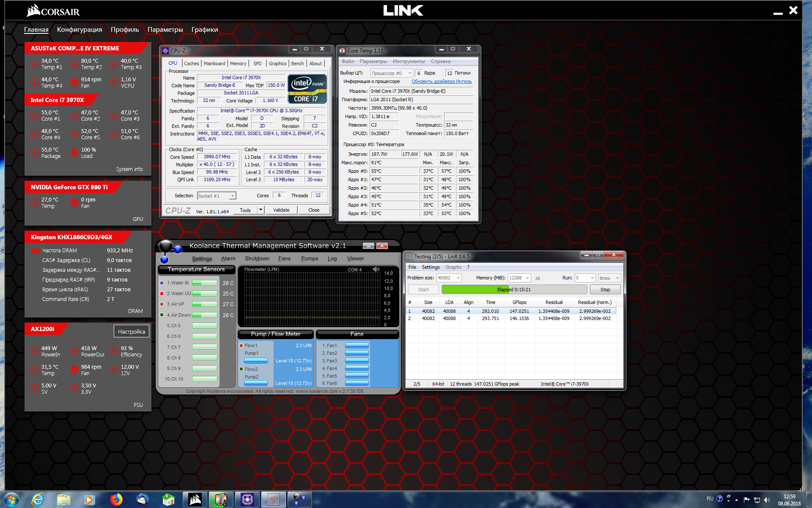Screen dimensions: 812x508
Task: Click the Intel driver update link
Action: [x=442, y=81]
